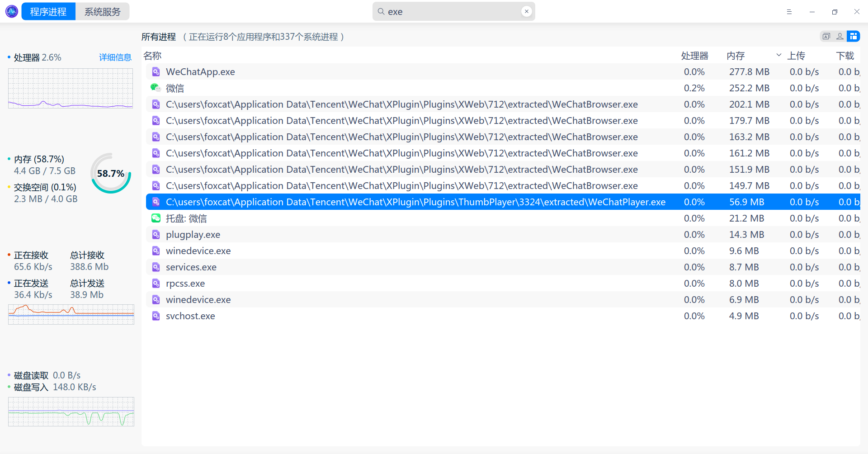Screen dimensions: 868x454
Task: Click the icon of the 9.6 MB winedevice.exe
Action: (156, 251)
